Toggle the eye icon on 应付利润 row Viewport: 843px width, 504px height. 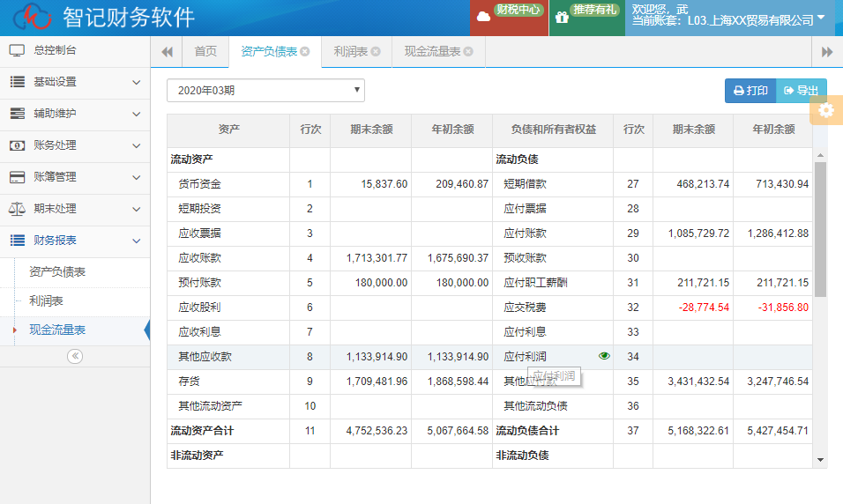point(604,356)
